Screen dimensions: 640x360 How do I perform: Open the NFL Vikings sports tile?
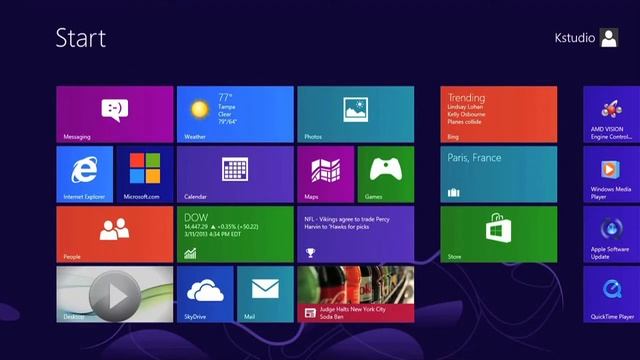pos(356,234)
